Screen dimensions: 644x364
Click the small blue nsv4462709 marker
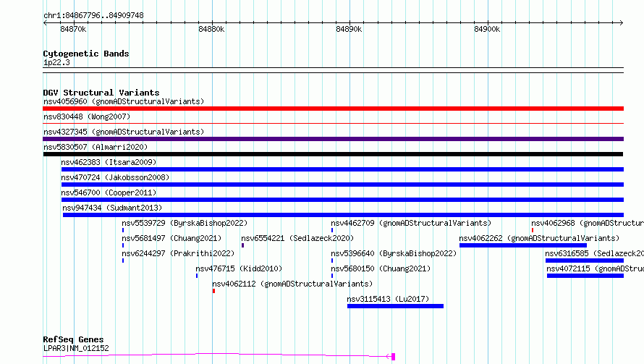click(x=332, y=230)
